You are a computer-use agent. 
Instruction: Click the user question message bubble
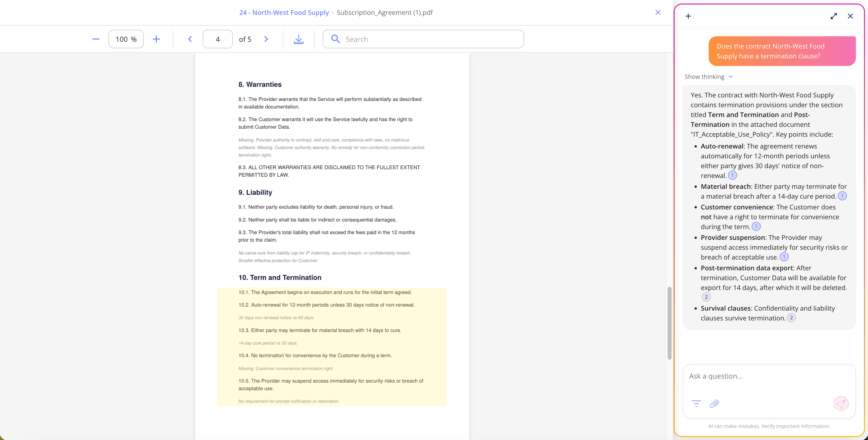(782, 51)
